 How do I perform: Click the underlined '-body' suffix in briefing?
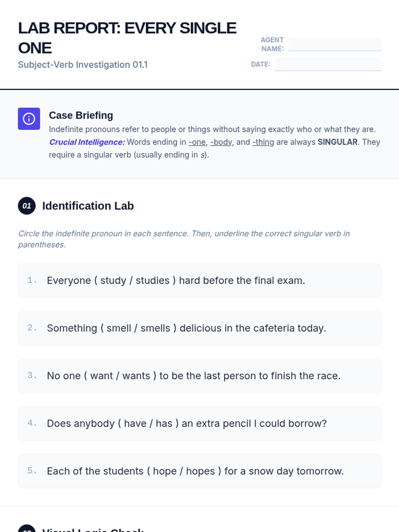(x=221, y=142)
